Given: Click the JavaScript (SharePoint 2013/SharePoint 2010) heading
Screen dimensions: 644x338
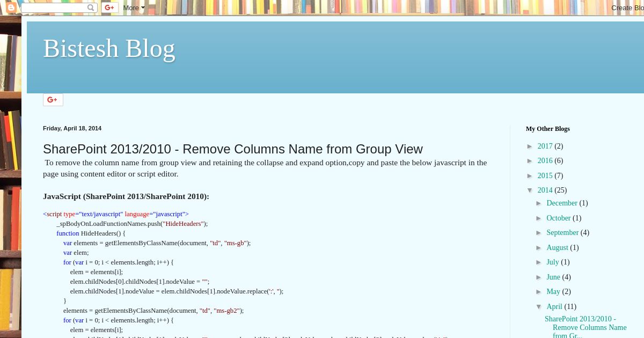Looking at the screenshot, I should click(126, 196).
